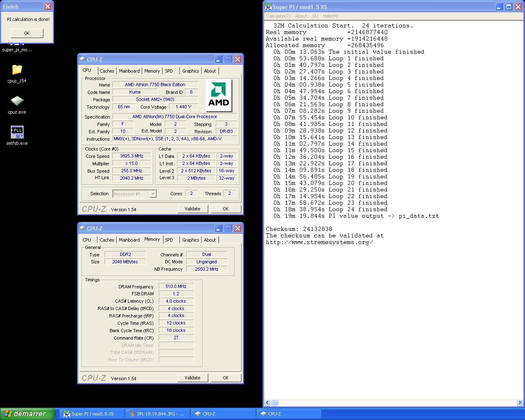Activate SPL 19.19.844.JPG taskbar button
Viewport: 525px width, 420px height.
coord(158,414)
